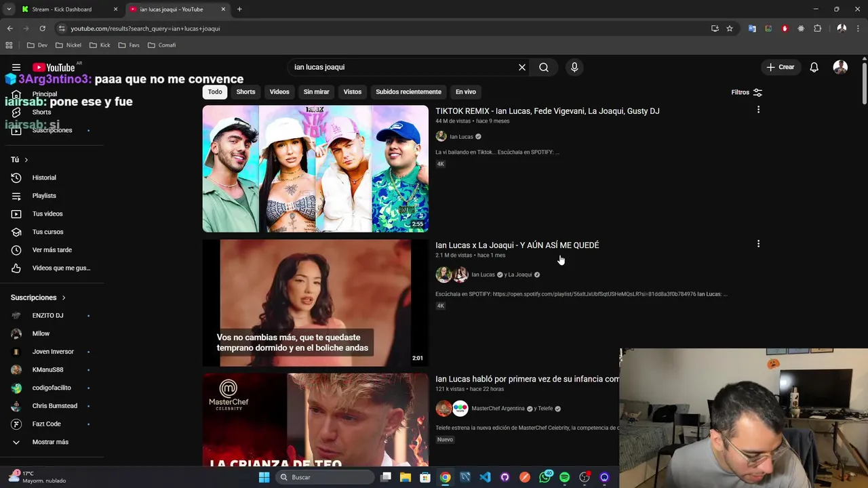Go to YouTube home via logo
Viewport: 868px width, 488px height.
pyautogui.click(x=54, y=67)
